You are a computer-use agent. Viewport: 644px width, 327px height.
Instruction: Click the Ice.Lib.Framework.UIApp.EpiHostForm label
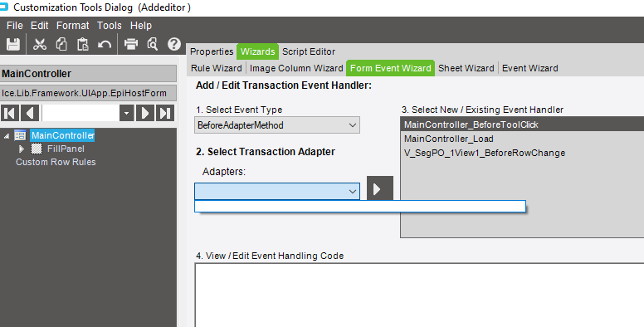coord(88,93)
